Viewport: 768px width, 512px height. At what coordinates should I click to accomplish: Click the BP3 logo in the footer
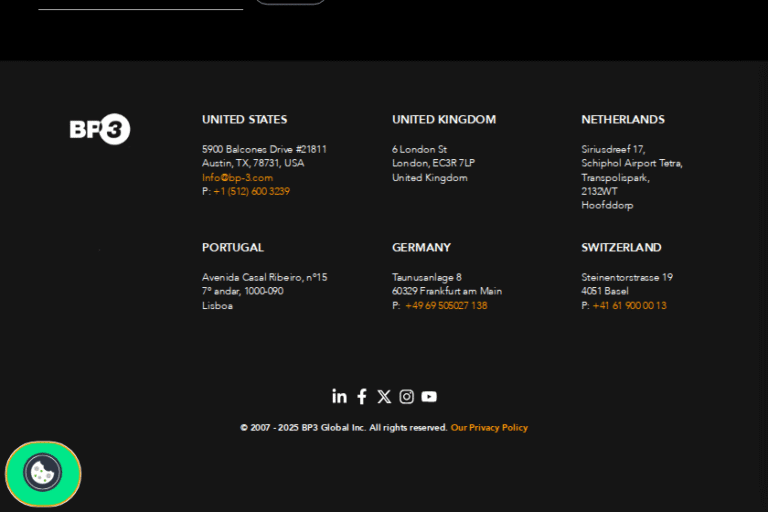point(100,129)
